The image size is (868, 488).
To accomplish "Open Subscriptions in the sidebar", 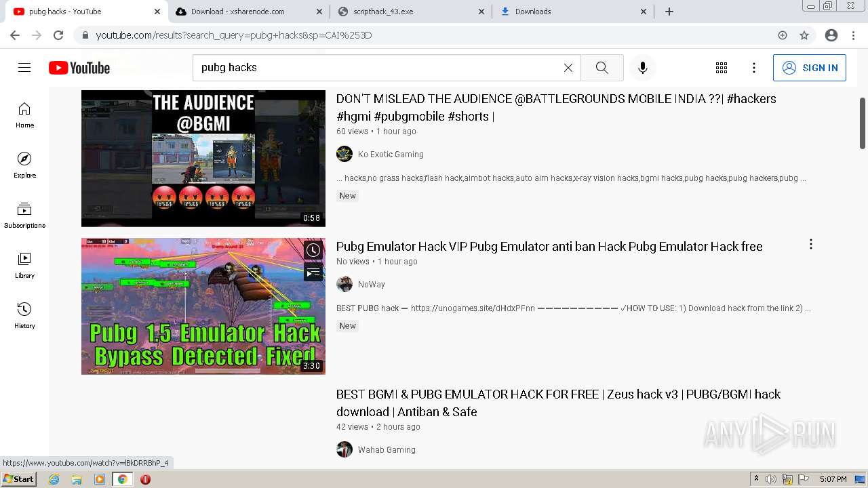I will pos(24,216).
